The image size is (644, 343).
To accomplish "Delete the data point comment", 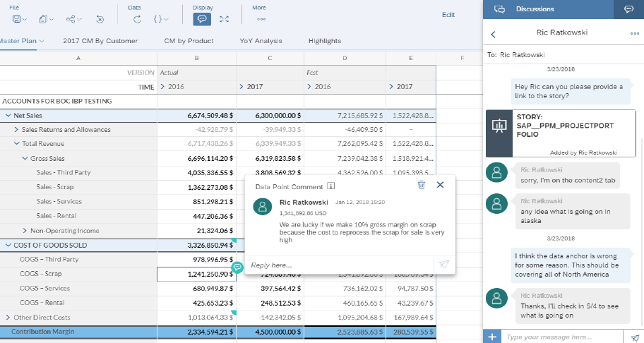I will tap(421, 185).
